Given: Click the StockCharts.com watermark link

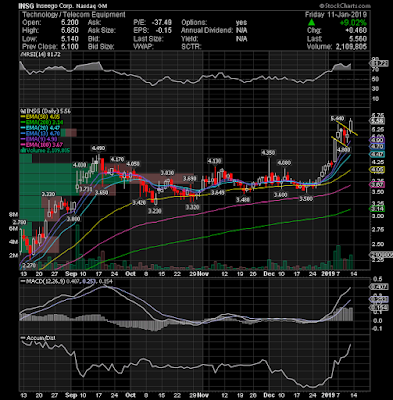Looking at the screenshot, I should (x=345, y=6).
